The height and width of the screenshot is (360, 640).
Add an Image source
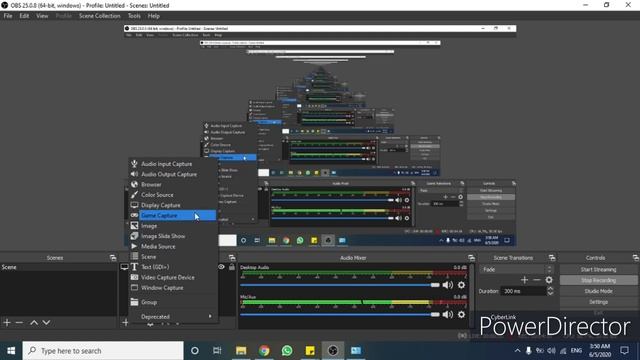coord(173,226)
